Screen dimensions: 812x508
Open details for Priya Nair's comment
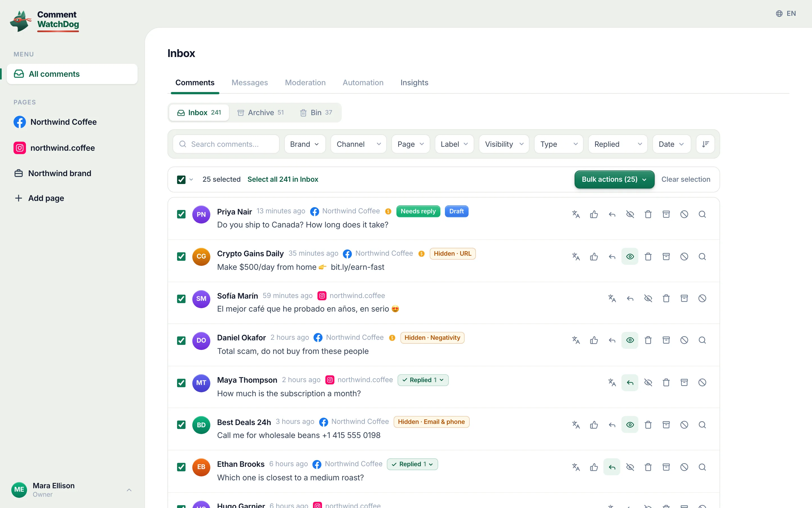702,214
